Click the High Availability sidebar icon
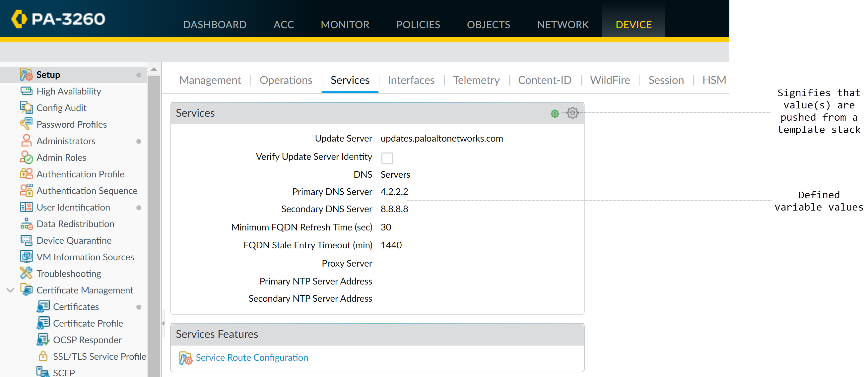Image resolution: width=868 pixels, height=377 pixels. [x=26, y=91]
